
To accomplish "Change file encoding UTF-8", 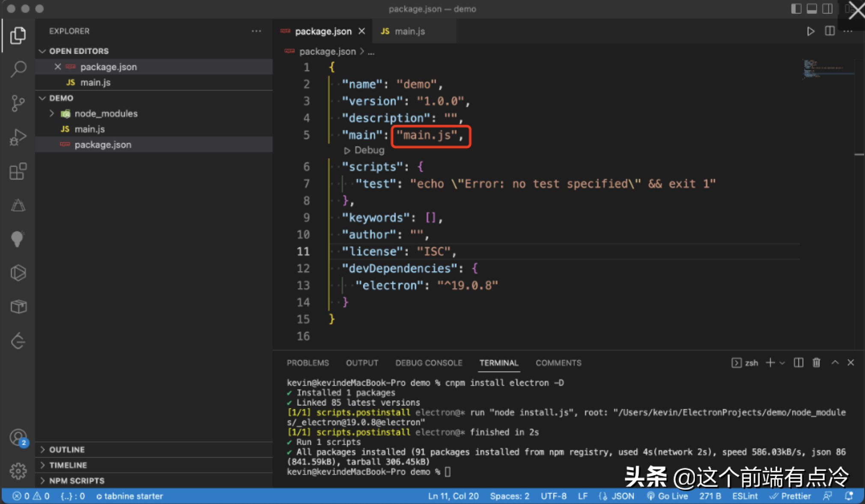I will point(553,496).
